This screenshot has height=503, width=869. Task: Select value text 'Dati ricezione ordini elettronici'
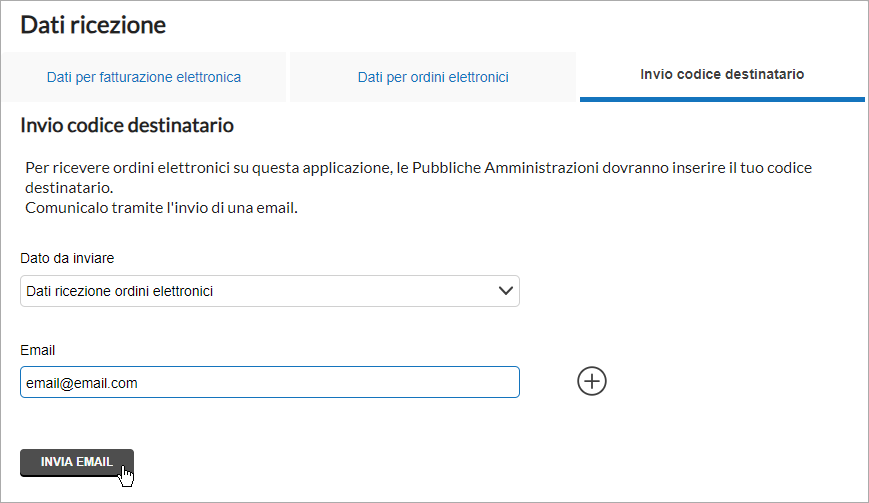pyautogui.click(x=120, y=291)
